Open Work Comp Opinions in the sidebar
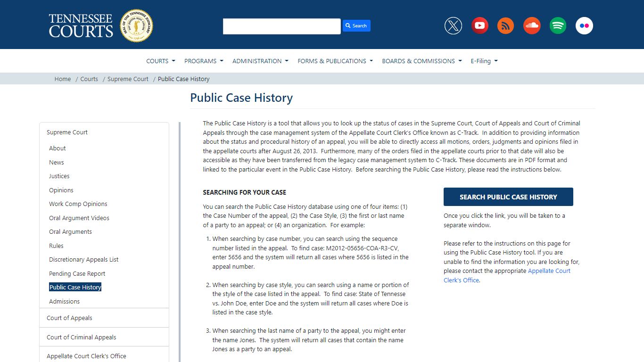Viewport: 644px width, 362px height. pos(78,204)
